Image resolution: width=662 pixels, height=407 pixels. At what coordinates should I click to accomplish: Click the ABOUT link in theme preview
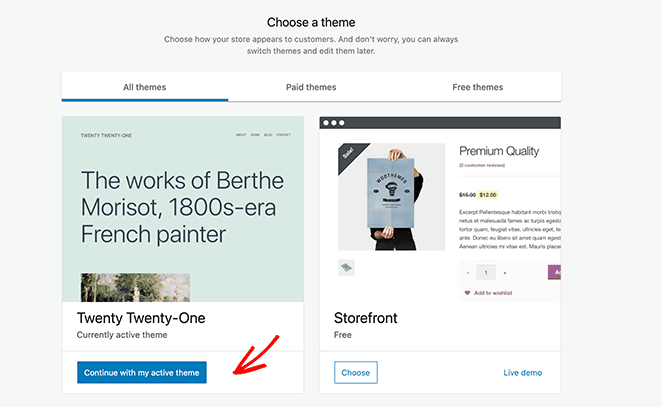tap(241, 134)
